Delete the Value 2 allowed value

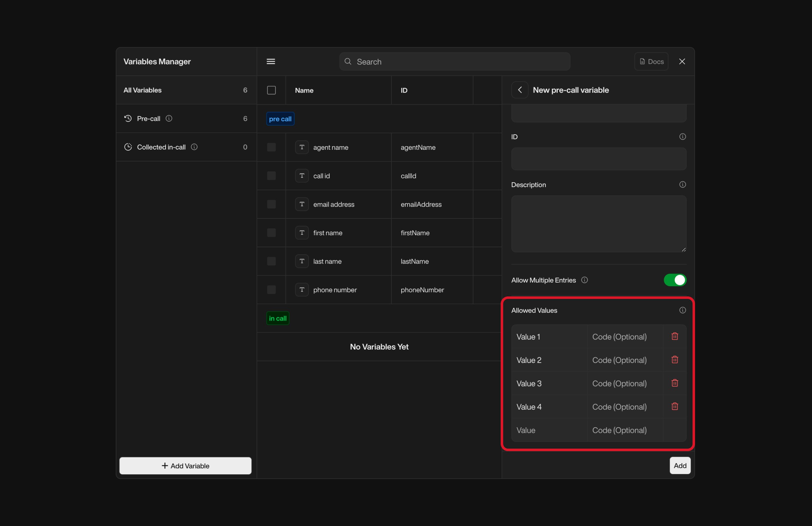675,360
